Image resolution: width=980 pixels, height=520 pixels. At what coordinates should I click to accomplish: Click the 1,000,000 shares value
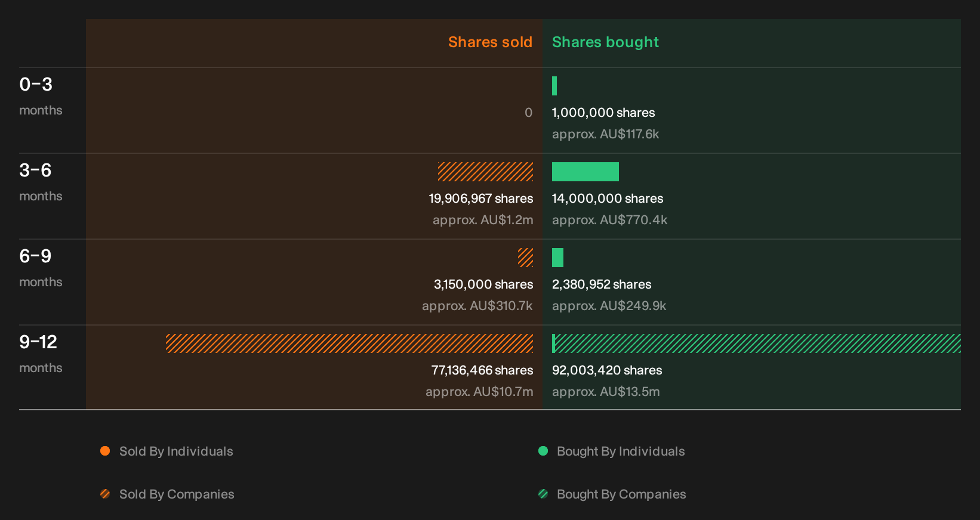pyautogui.click(x=603, y=113)
